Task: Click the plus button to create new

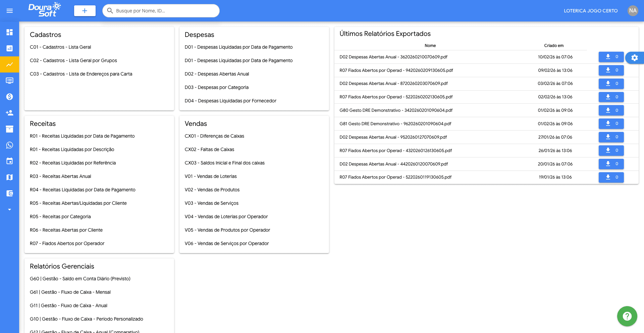Action: click(85, 10)
